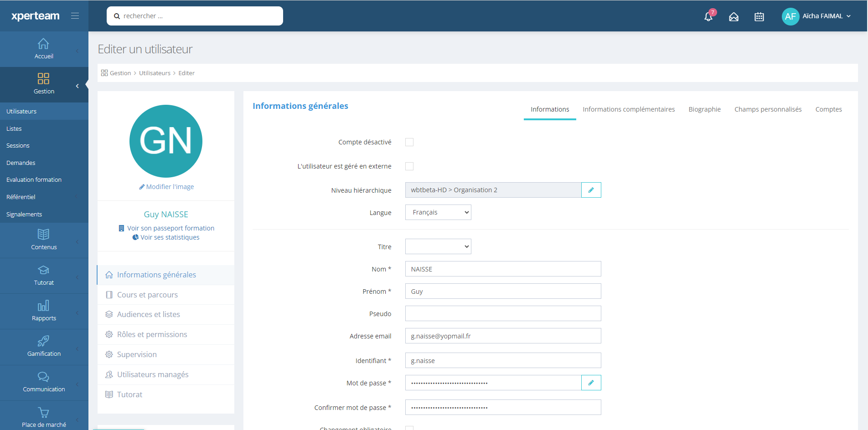868x430 pixels.
Task: Open the Langue dropdown
Action: [438, 212]
